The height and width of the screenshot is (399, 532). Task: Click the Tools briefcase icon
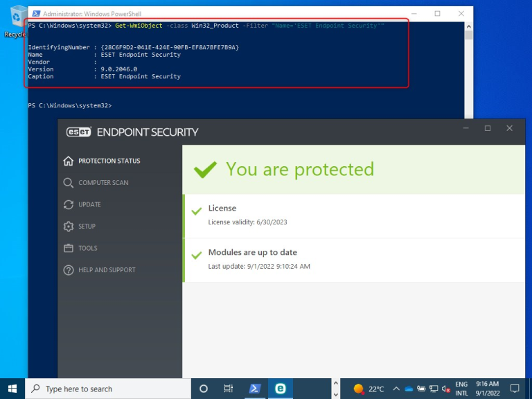point(68,248)
